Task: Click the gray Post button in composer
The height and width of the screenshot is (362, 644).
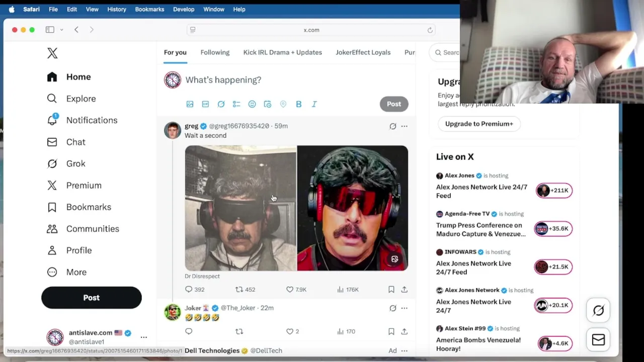Action: coord(394,104)
